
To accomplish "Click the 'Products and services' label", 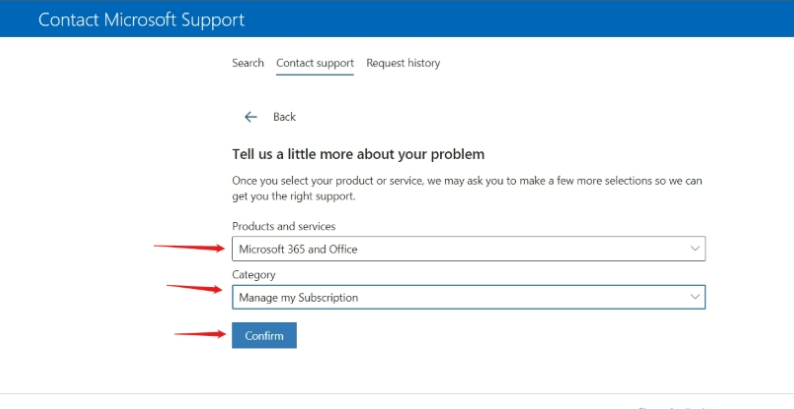I will tap(284, 226).
